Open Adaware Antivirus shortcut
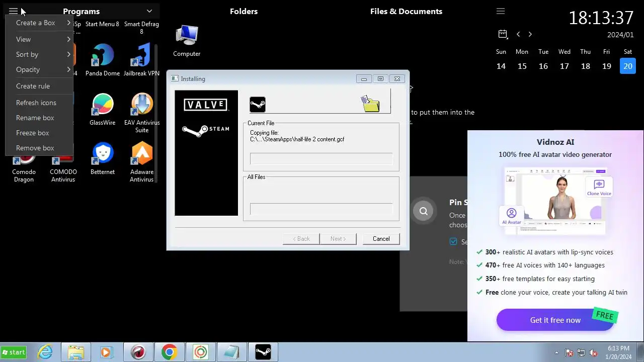644x362 pixels. coord(142,162)
